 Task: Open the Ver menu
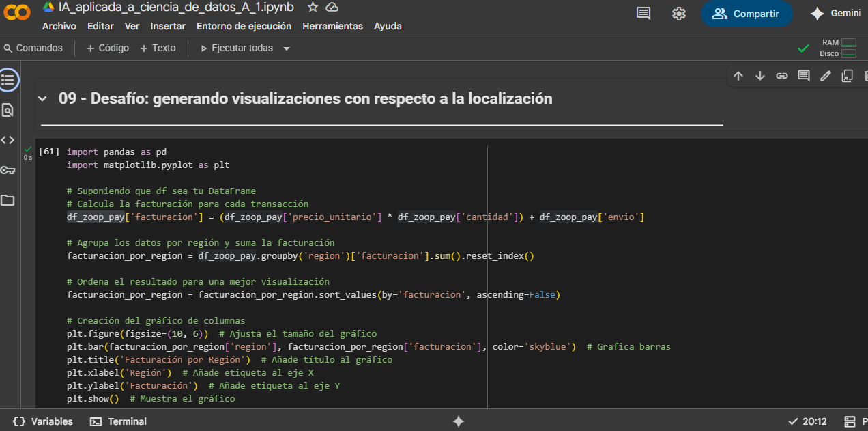coord(132,26)
